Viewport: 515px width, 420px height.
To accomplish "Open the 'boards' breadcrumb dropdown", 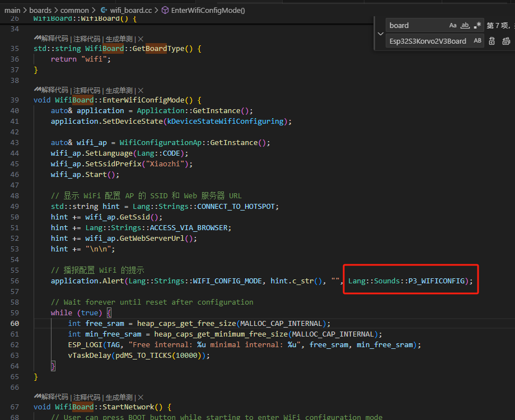I will [x=40, y=10].
